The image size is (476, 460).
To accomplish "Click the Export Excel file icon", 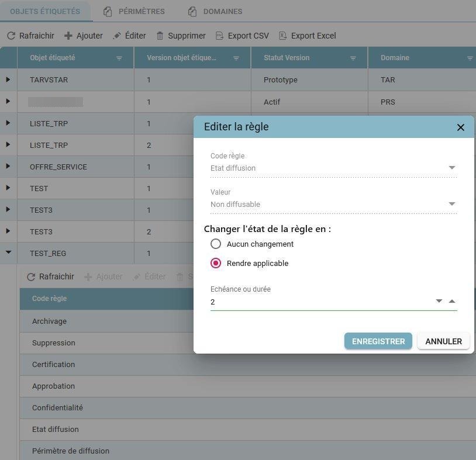I will tap(282, 36).
